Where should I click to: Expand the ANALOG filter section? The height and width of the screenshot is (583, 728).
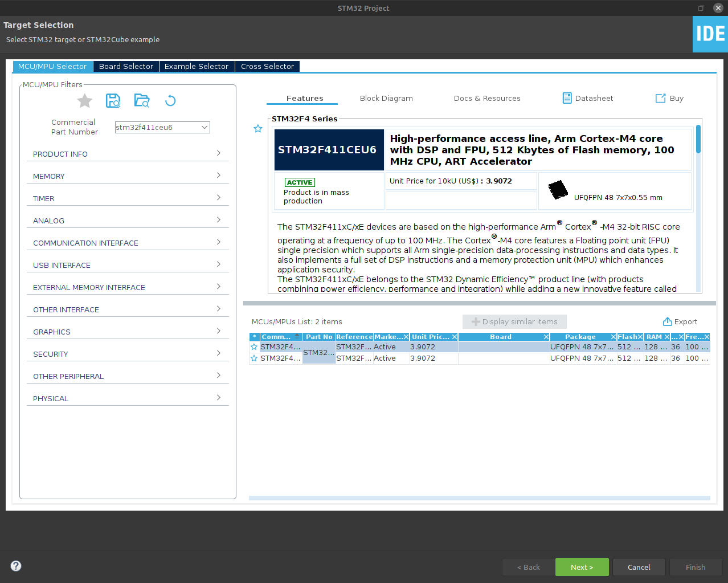pos(128,221)
